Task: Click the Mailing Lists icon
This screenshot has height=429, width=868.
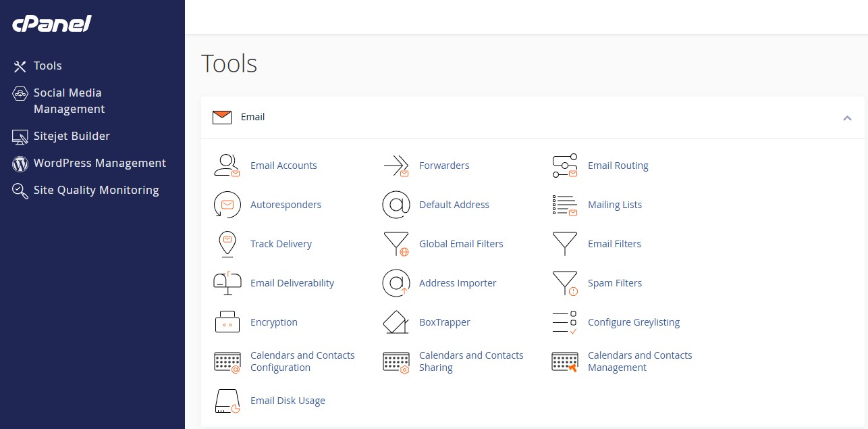Action: tap(565, 205)
